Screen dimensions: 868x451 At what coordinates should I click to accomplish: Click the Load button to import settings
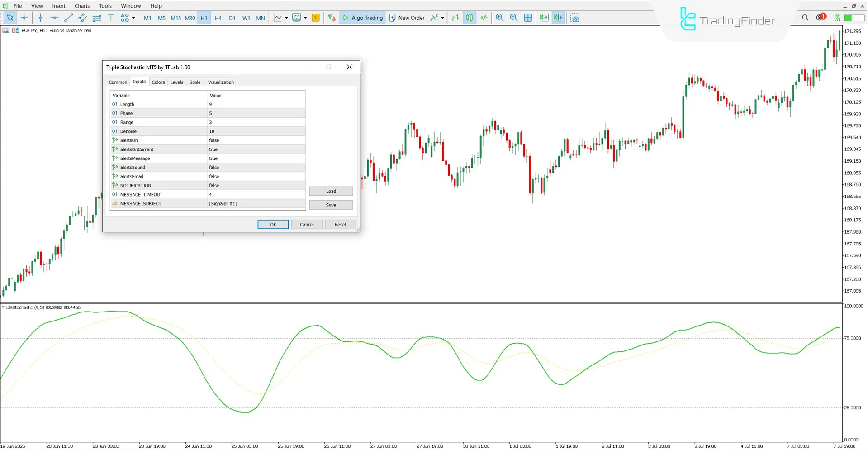pyautogui.click(x=331, y=191)
